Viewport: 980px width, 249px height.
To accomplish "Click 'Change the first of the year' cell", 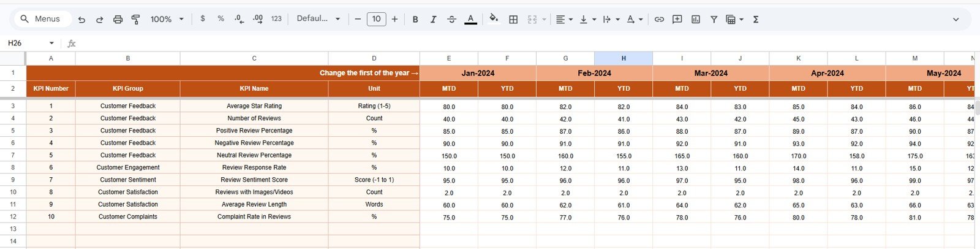I will (x=223, y=73).
